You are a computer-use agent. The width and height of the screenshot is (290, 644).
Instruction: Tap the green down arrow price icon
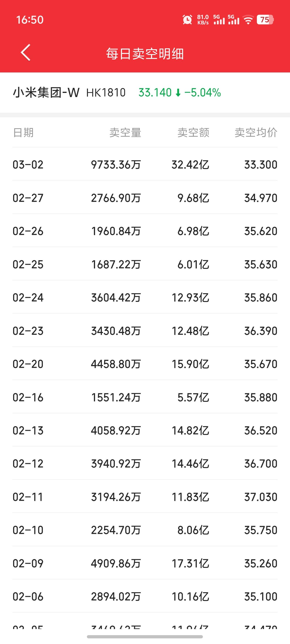click(178, 93)
